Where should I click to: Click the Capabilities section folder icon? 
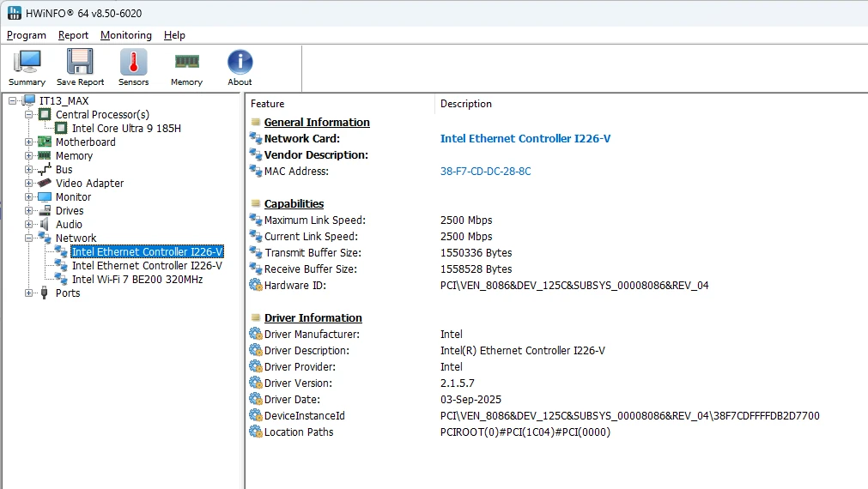pyautogui.click(x=255, y=203)
